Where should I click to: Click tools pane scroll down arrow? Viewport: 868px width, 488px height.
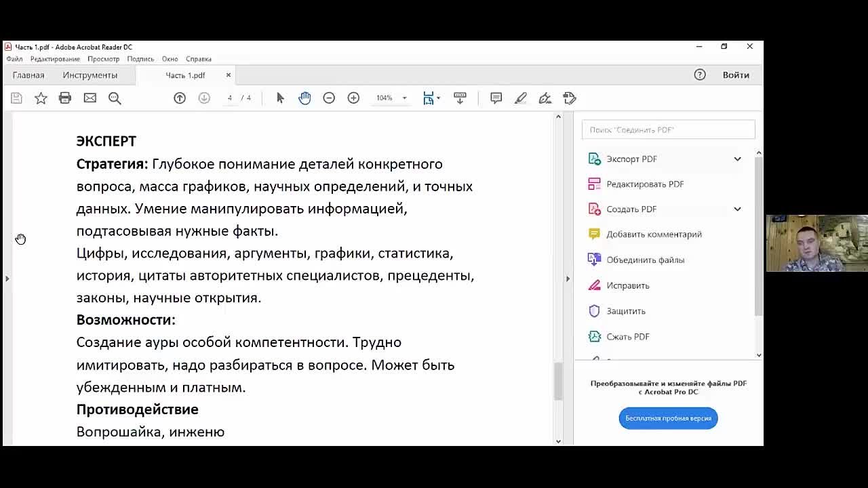[759, 354]
